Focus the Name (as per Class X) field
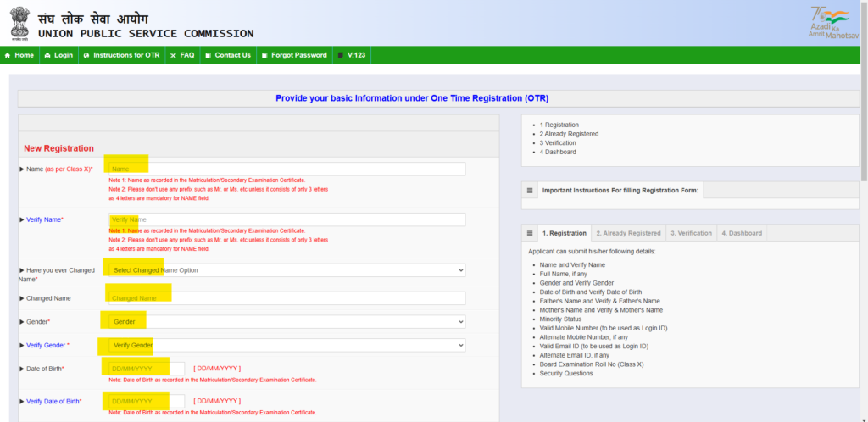868x422 pixels. [287, 169]
